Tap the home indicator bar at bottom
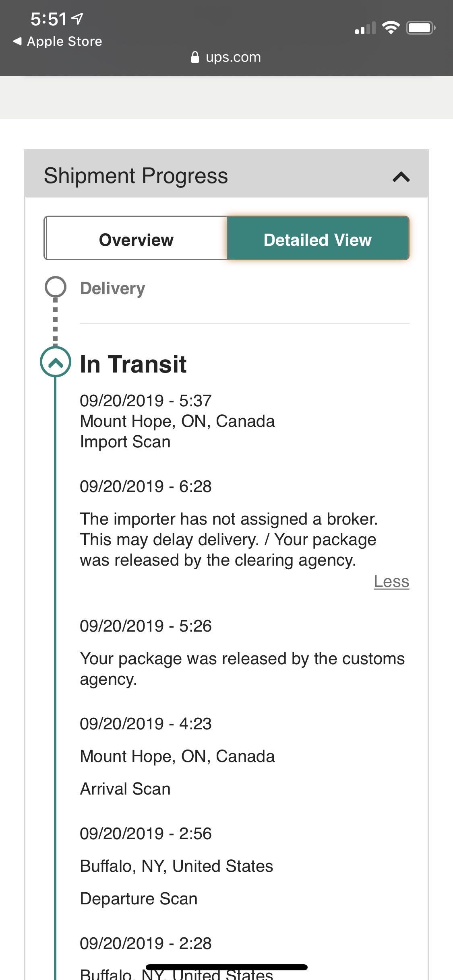The width and height of the screenshot is (453, 980). tap(227, 967)
